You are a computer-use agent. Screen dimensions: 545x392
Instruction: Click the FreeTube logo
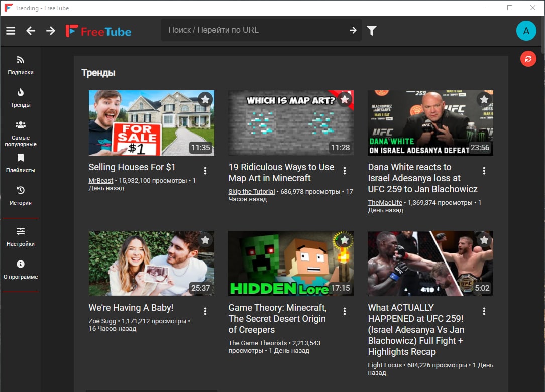pos(98,31)
